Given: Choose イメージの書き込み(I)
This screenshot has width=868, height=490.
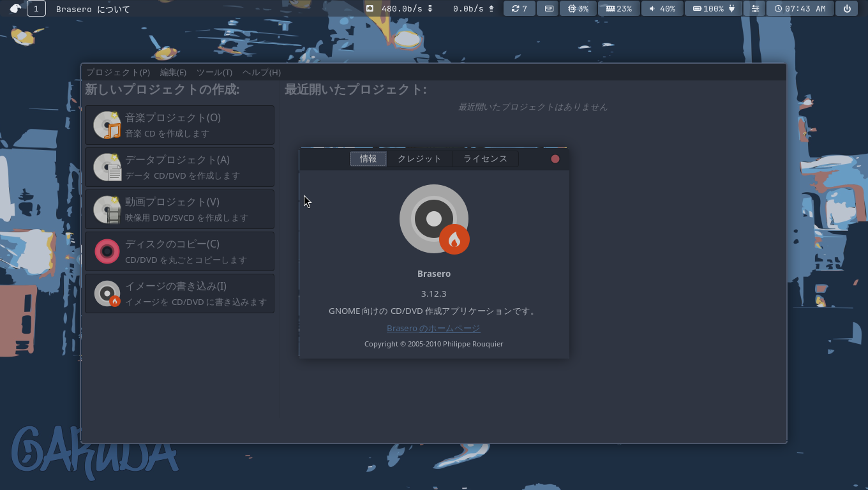Looking at the screenshot, I should [179, 293].
